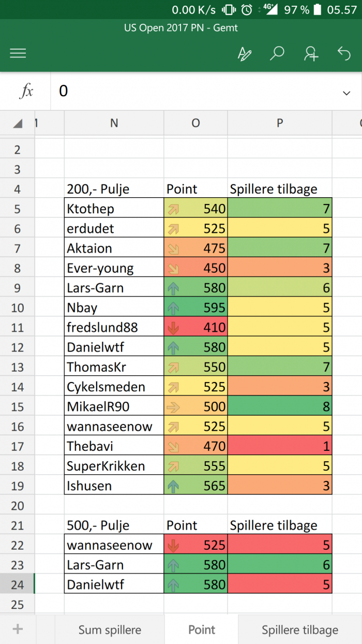
Task: Tap the undo arrow icon
Action: point(344,53)
